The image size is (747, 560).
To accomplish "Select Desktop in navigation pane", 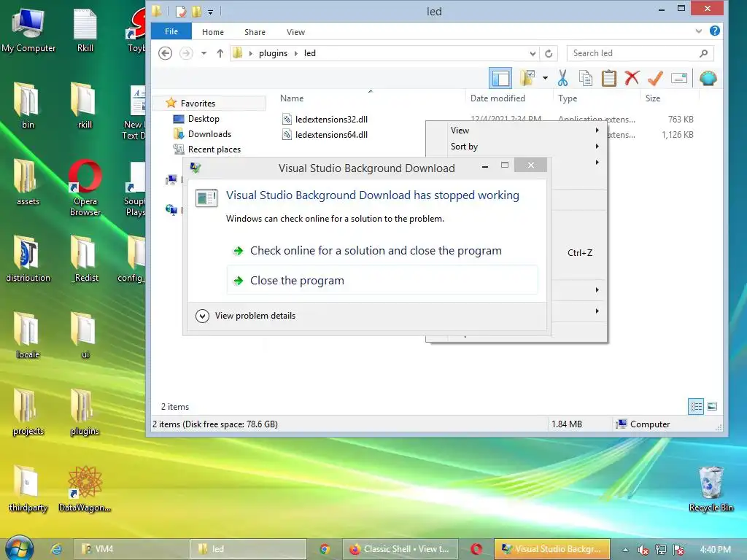I will (204, 119).
